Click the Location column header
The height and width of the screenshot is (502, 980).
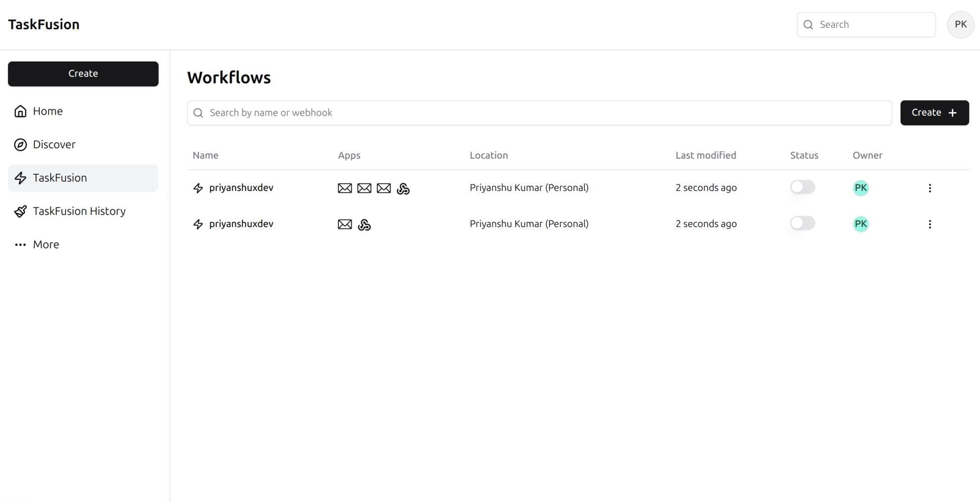tap(489, 155)
